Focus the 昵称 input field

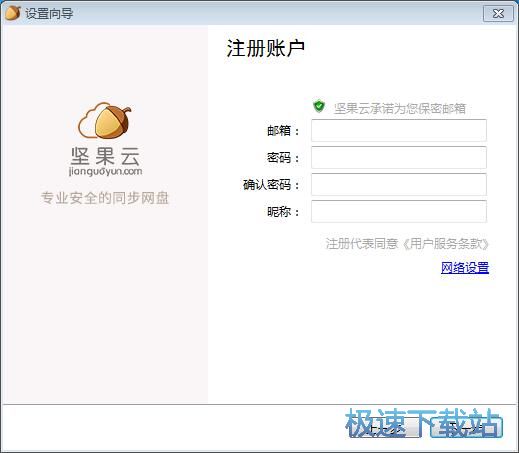[399, 211]
